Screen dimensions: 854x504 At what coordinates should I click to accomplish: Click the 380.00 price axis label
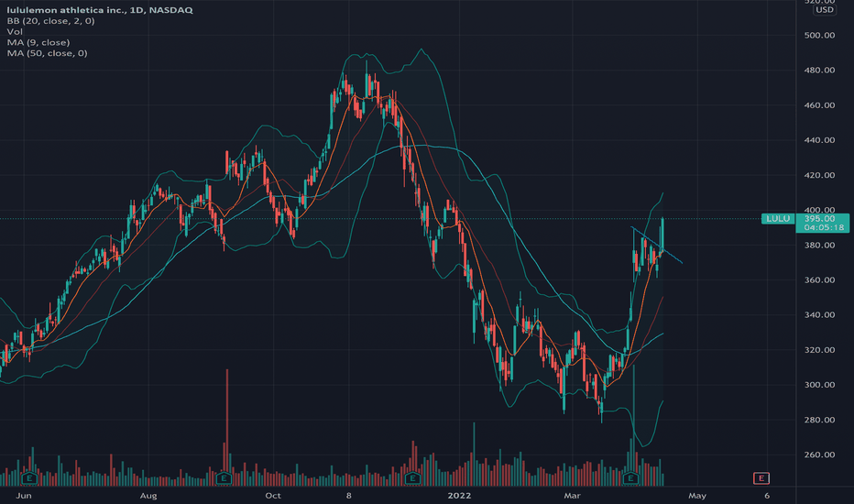pos(819,246)
